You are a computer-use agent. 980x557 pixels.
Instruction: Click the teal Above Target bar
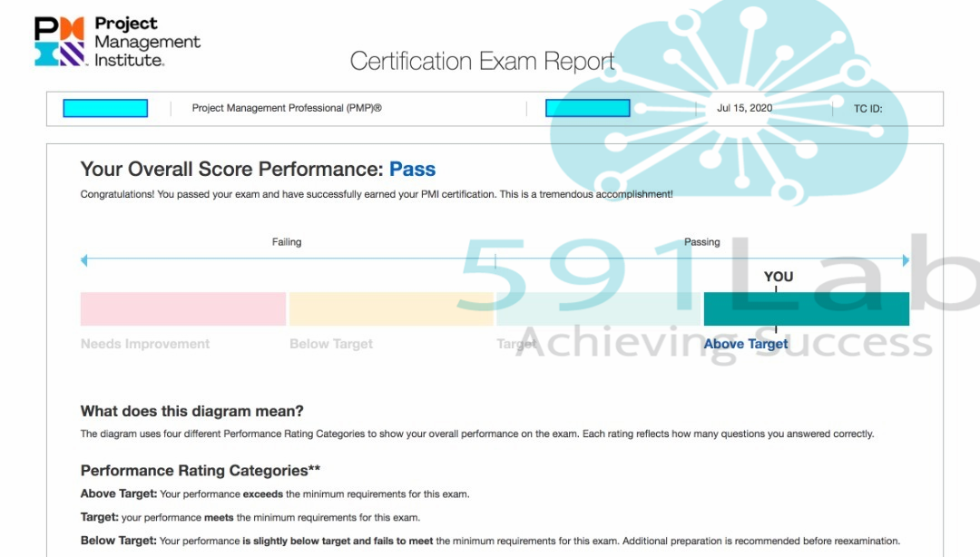[x=807, y=308]
